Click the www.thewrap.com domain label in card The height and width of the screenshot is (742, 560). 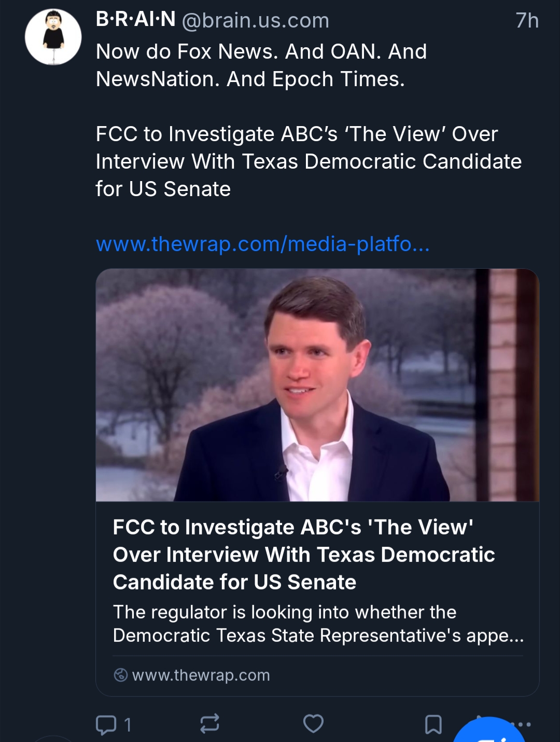tap(201, 675)
